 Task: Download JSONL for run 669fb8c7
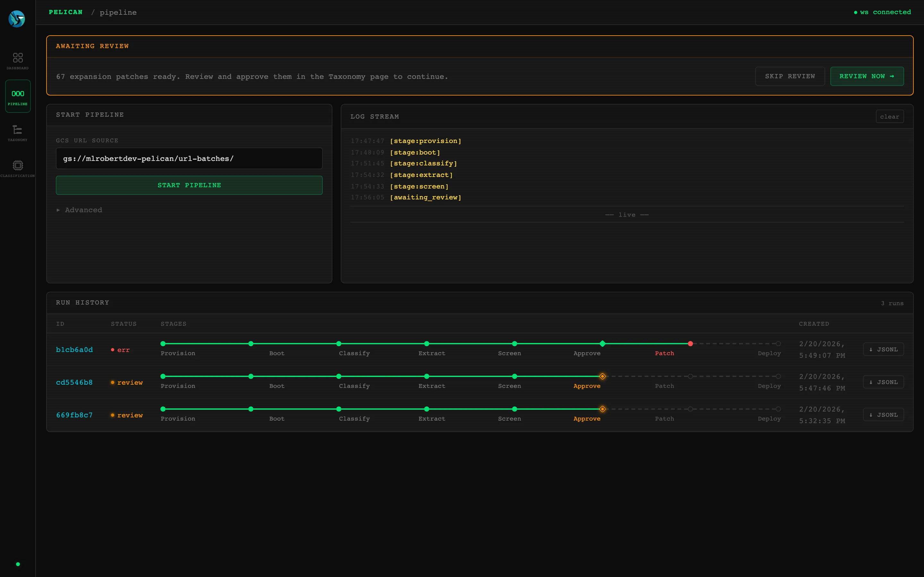tap(883, 415)
